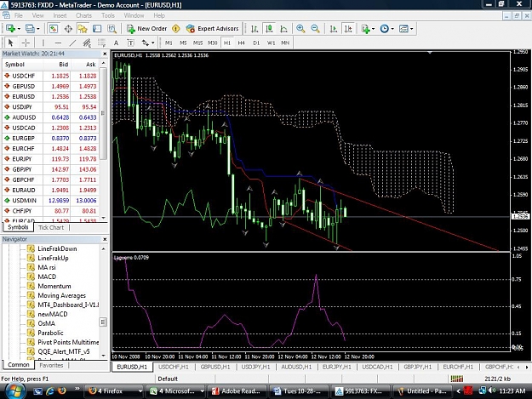The width and height of the screenshot is (532, 399).
Task: Select the Crosshair tool
Action: click(x=26, y=43)
